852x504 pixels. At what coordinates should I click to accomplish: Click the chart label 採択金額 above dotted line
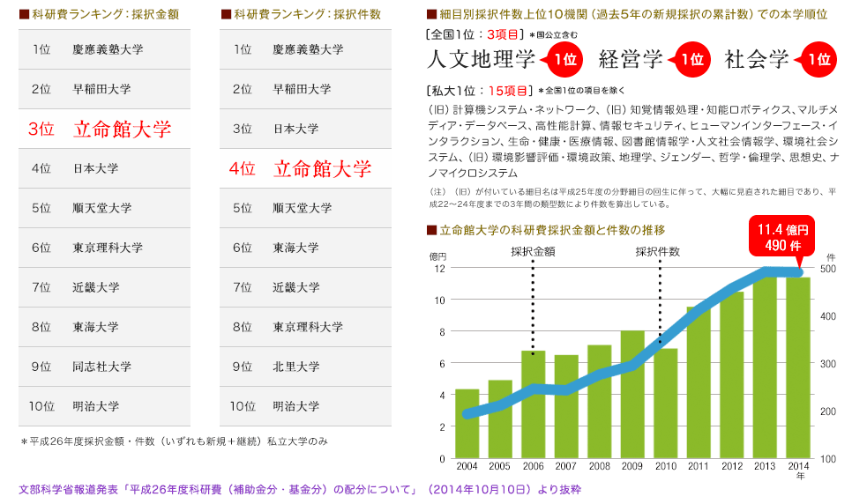point(533,251)
